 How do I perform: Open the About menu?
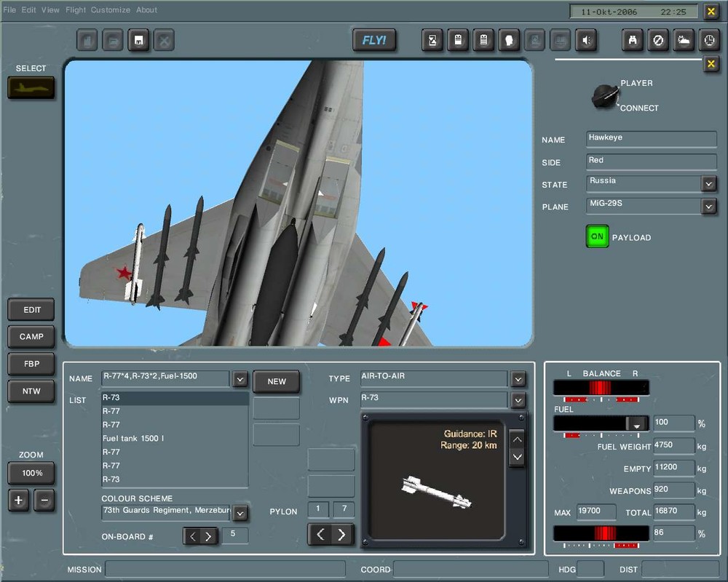pos(147,9)
